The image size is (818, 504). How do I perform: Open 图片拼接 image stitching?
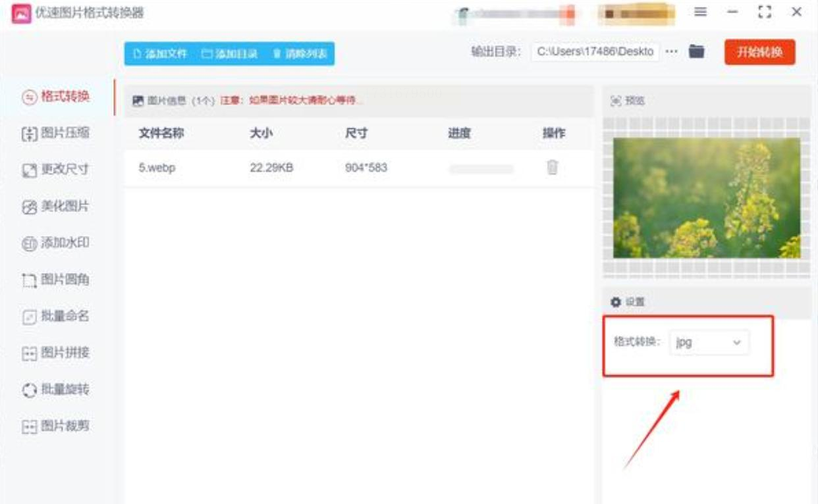(57, 353)
